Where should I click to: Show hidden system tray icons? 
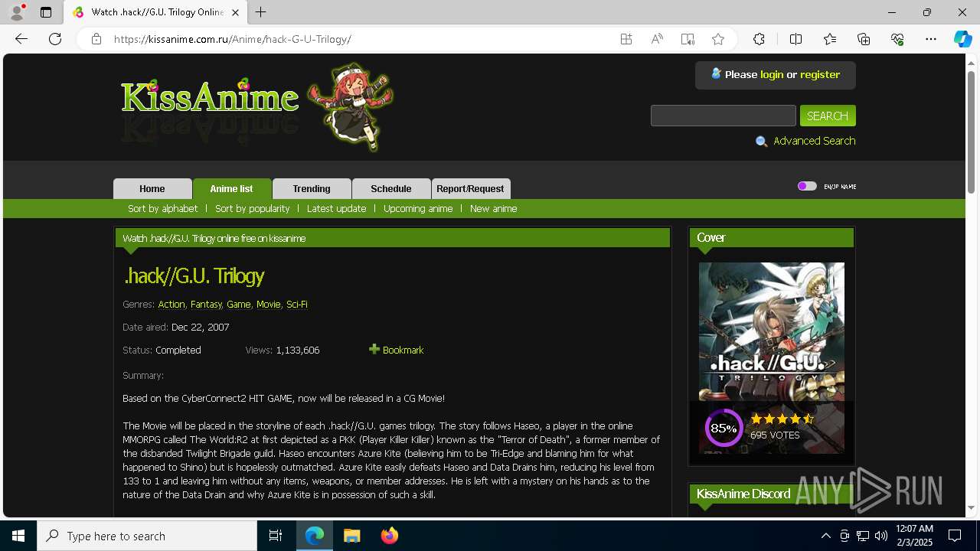pyautogui.click(x=826, y=536)
